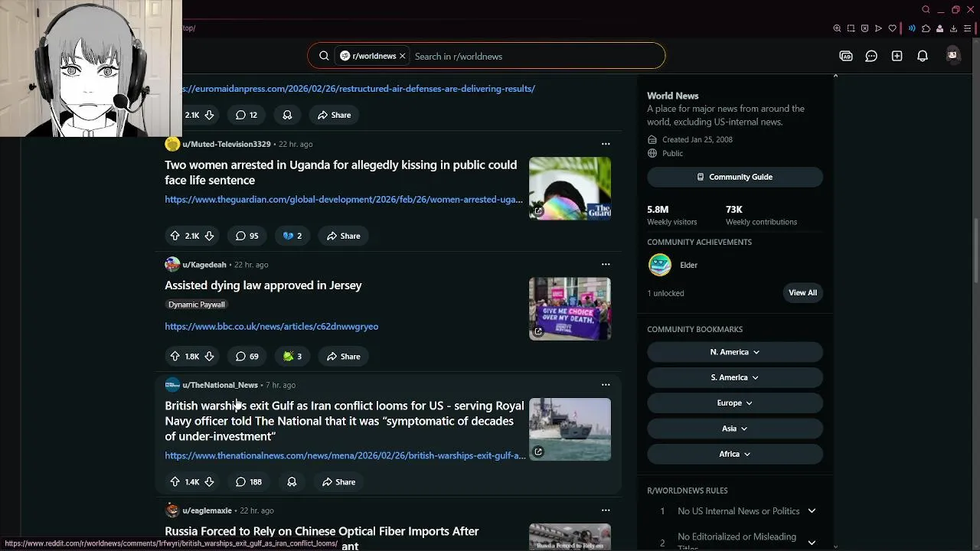Viewport: 980px width, 551px height.
Task: Expand the Europe bookmarks dropdown
Action: click(735, 403)
